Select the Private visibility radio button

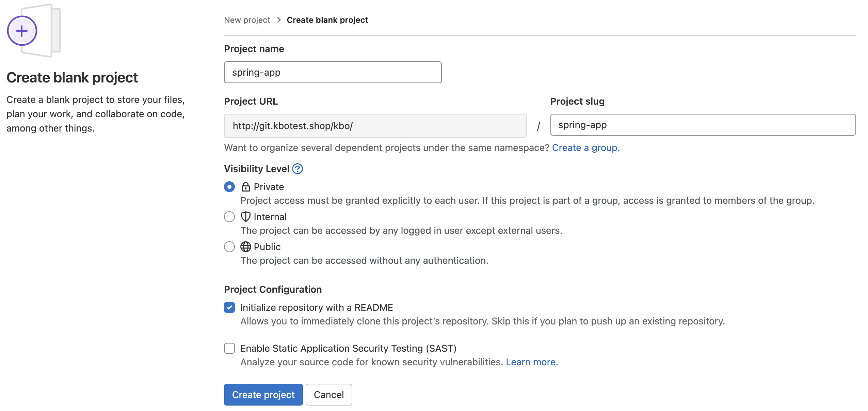(229, 187)
